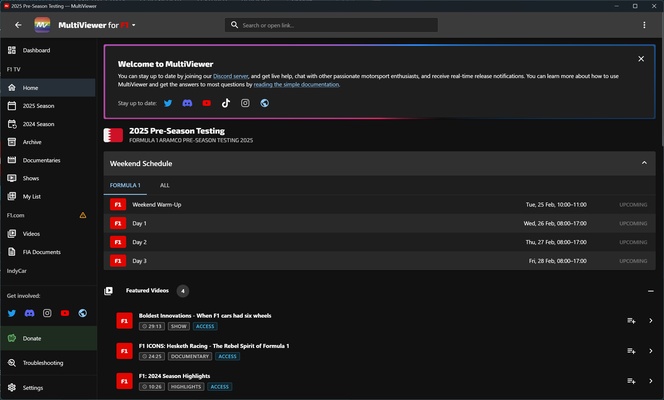664x400 pixels.
Task: Add 2024 Season Highlights to the list
Action: (631, 381)
